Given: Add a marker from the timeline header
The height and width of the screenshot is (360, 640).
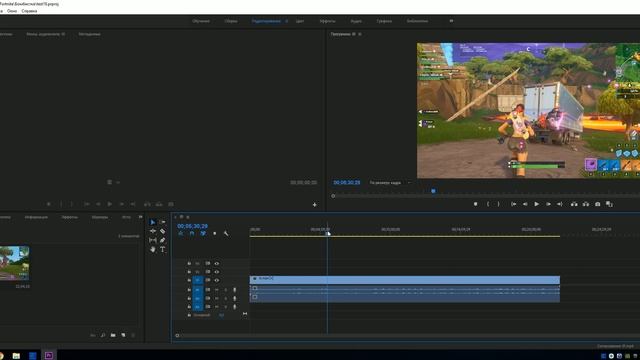Looking at the screenshot, I should 215,233.
